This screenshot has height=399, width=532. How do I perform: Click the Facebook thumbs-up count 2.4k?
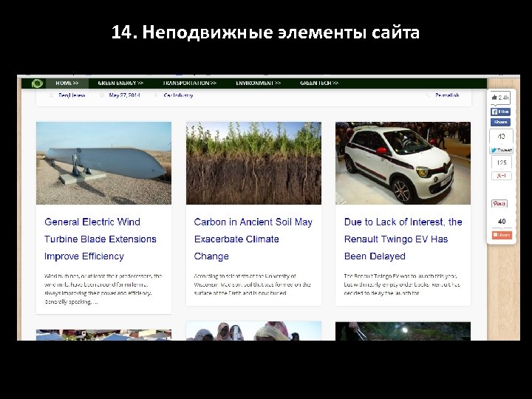(x=500, y=98)
